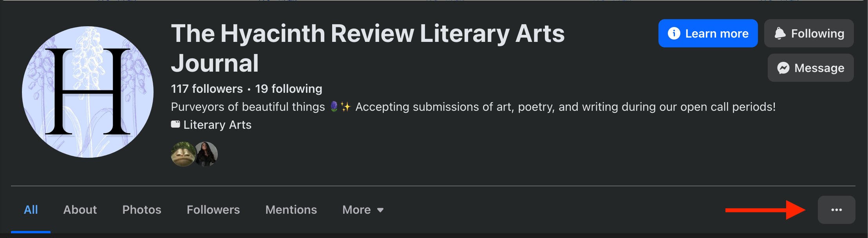The image size is (868, 238).
Task: Click the category icon beside Literary Arts
Action: click(x=175, y=124)
